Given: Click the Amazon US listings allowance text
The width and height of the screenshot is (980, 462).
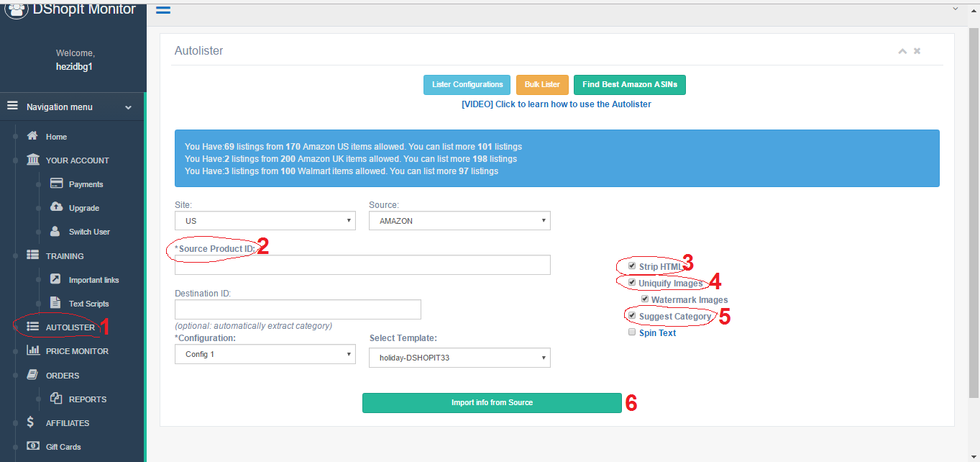Looking at the screenshot, I should point(353,147).
